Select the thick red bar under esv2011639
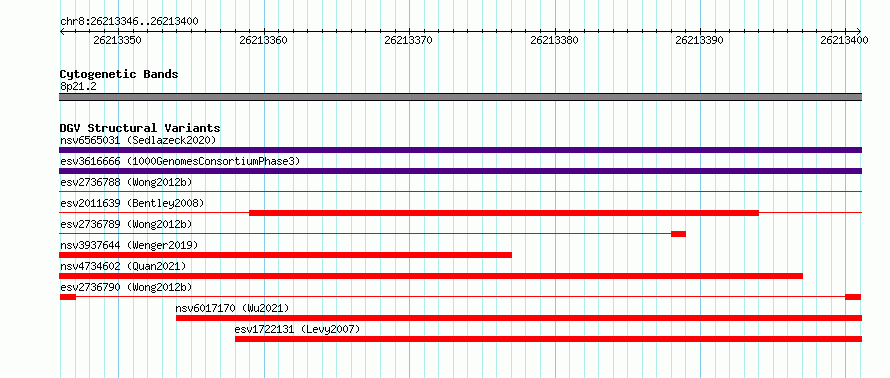 tap(504, 213)
